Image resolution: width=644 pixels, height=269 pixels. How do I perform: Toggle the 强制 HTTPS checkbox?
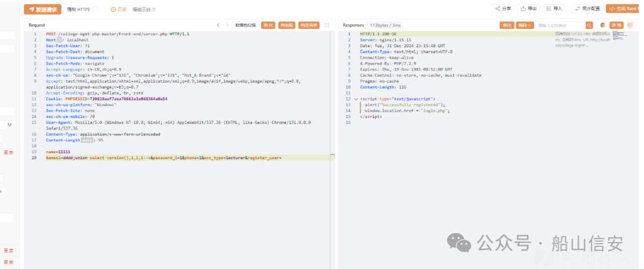point(95,10)
